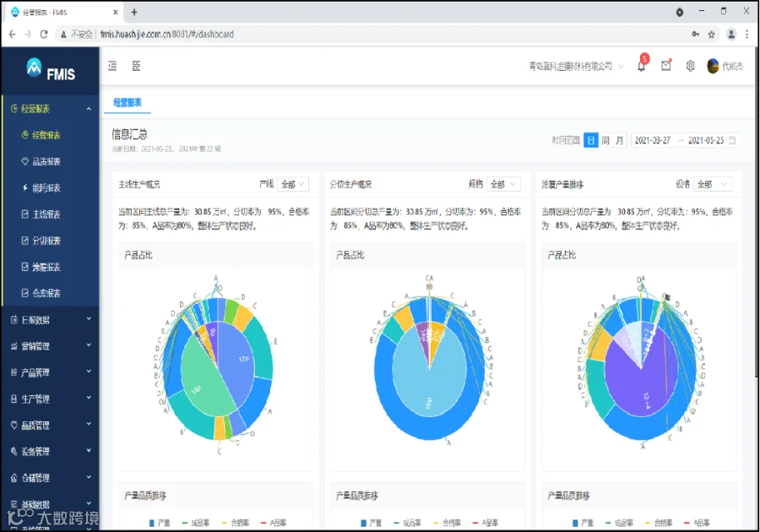This screenshot has width=760, height=532.
Task: Collapse sidebar with the menu fold icon
Action: (x=112, y=66)
